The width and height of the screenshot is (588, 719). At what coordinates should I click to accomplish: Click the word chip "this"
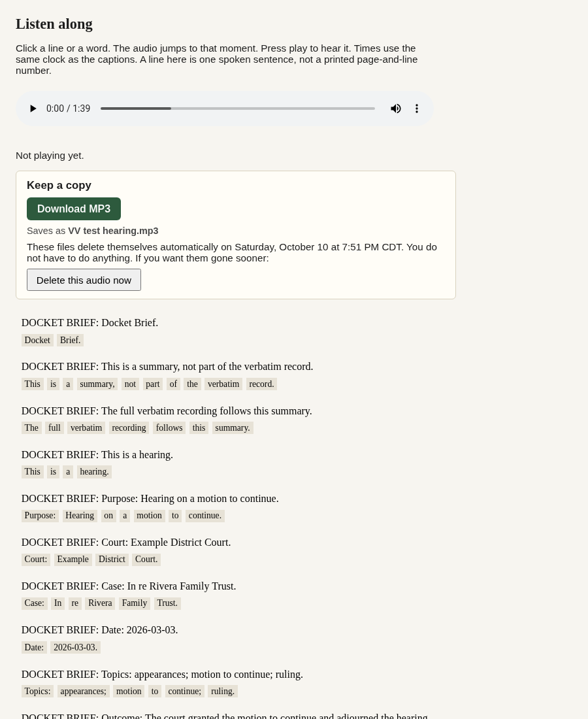[199, 428]
